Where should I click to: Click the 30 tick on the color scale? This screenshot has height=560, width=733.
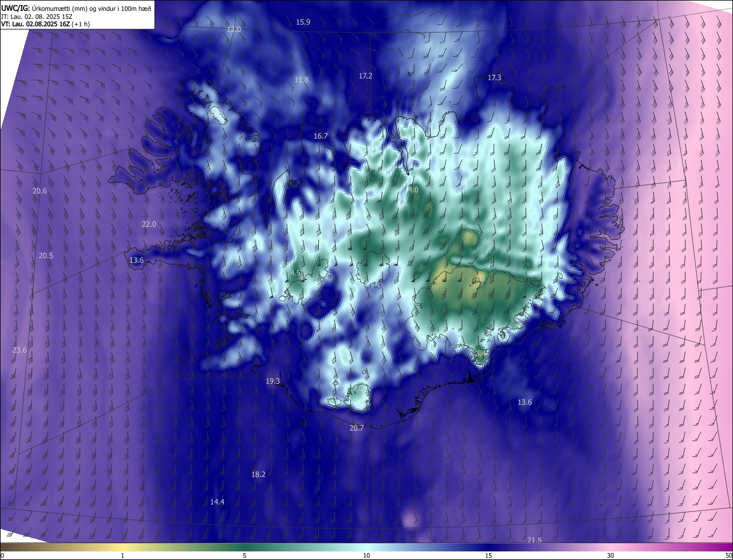pos(610,555)
